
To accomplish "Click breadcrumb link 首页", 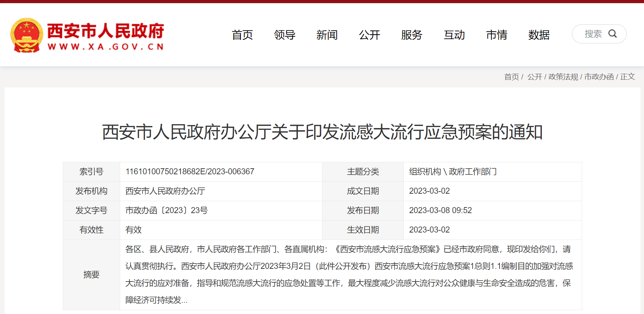I will click(512, 77).
